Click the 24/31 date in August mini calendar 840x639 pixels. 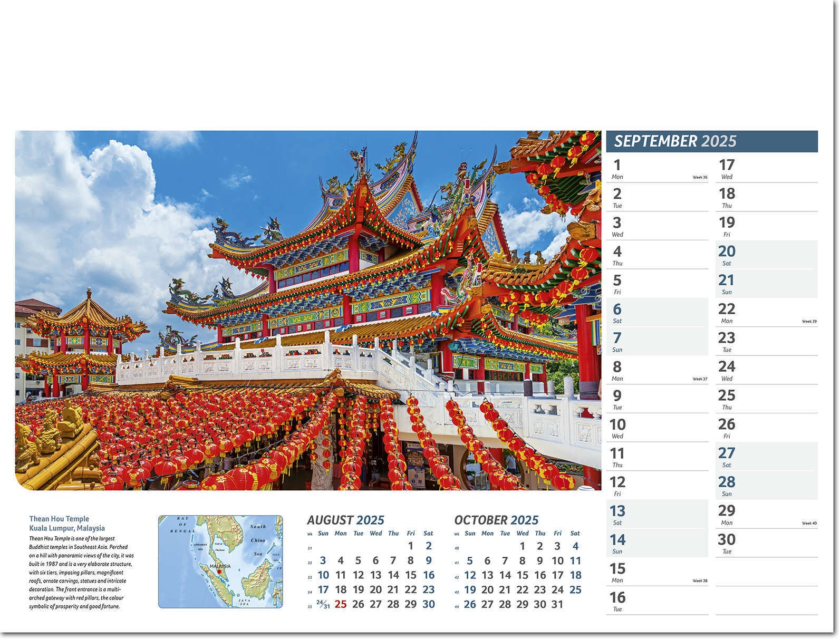click(323, 604)
